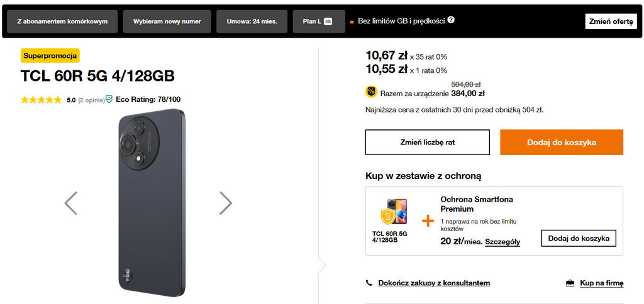644x304 pixels.
Task: Click the phone icon beside Dokończ zakupy
Action: click(369, 283)
